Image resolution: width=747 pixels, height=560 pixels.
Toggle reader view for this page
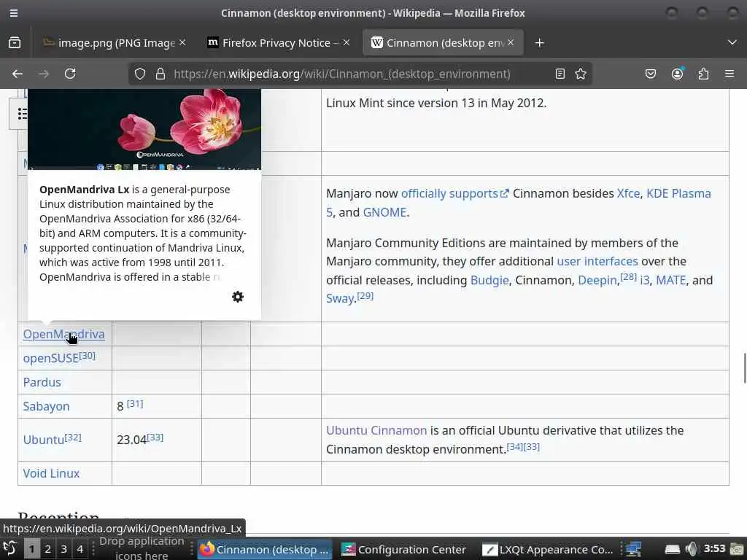560,74
